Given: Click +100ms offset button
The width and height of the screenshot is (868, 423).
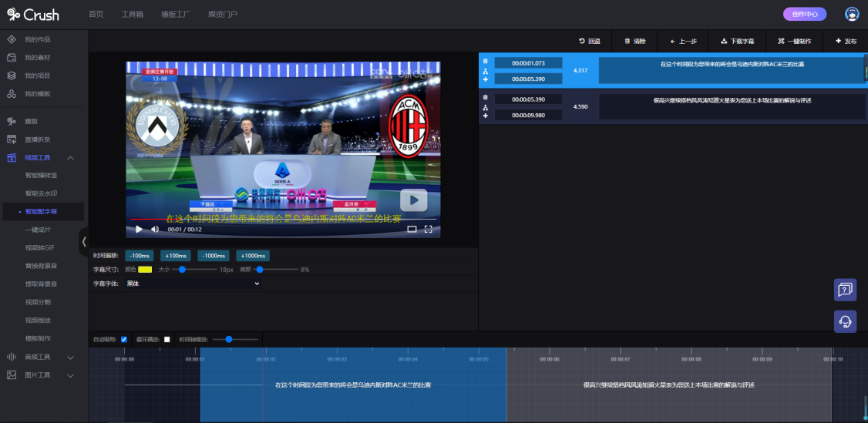Looking at the screenshot, I should tap(176, 256).
